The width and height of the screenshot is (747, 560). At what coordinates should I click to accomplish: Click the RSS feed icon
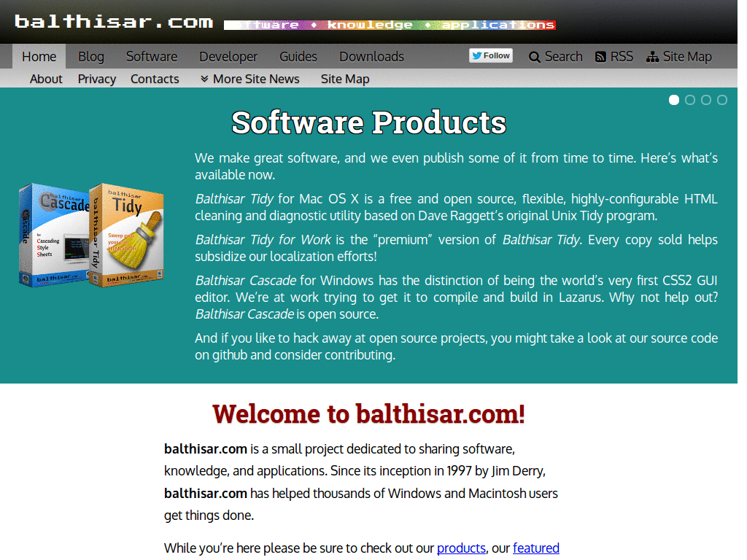601,57
